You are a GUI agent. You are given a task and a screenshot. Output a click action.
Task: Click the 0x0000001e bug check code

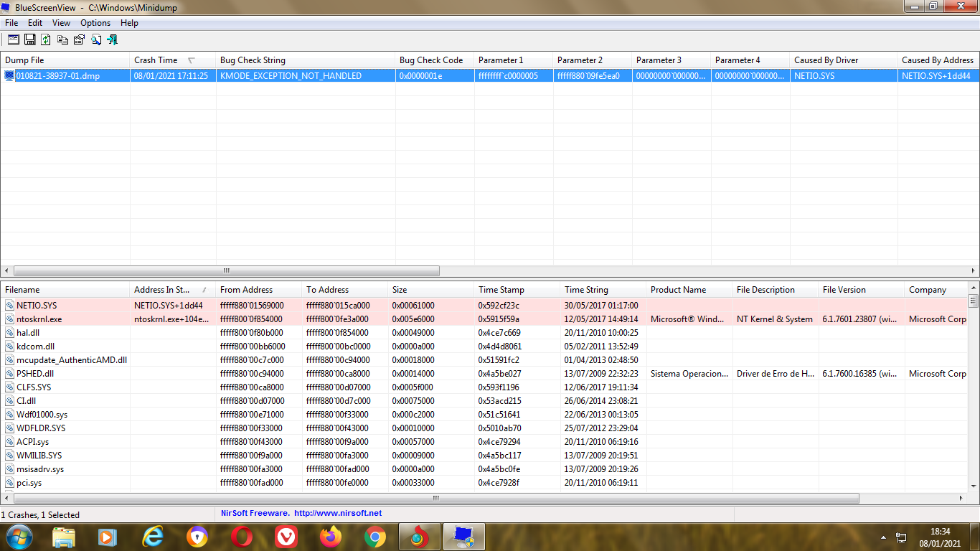point(420,75)
